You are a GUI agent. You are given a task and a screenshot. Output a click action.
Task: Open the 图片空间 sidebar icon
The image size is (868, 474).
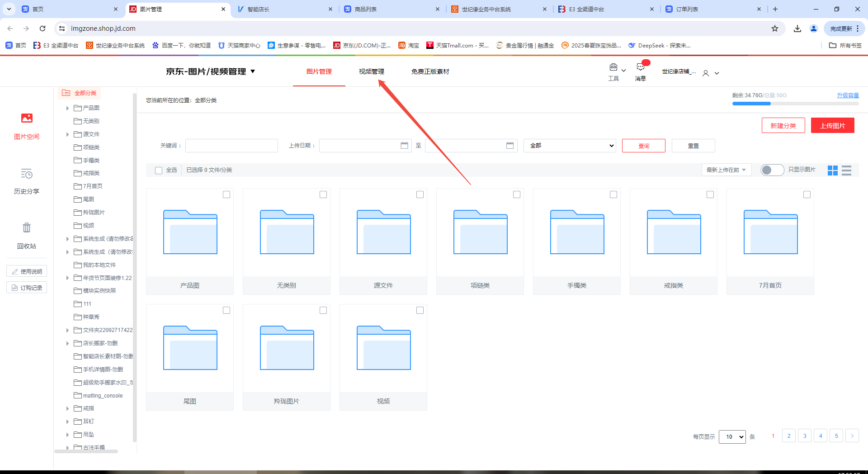[x=27, y=118]
